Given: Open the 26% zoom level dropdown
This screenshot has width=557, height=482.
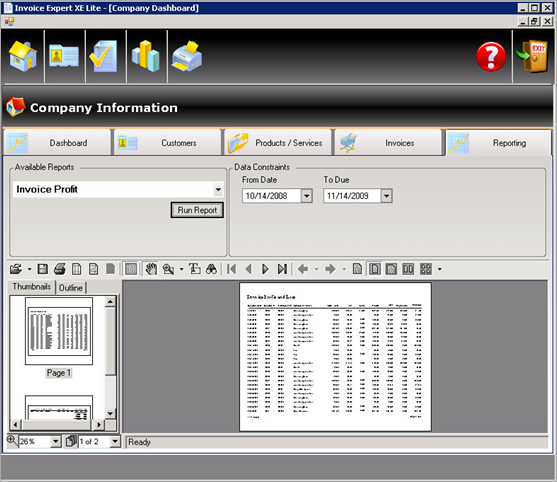Looking at the screenshot, I should (56, 442).
